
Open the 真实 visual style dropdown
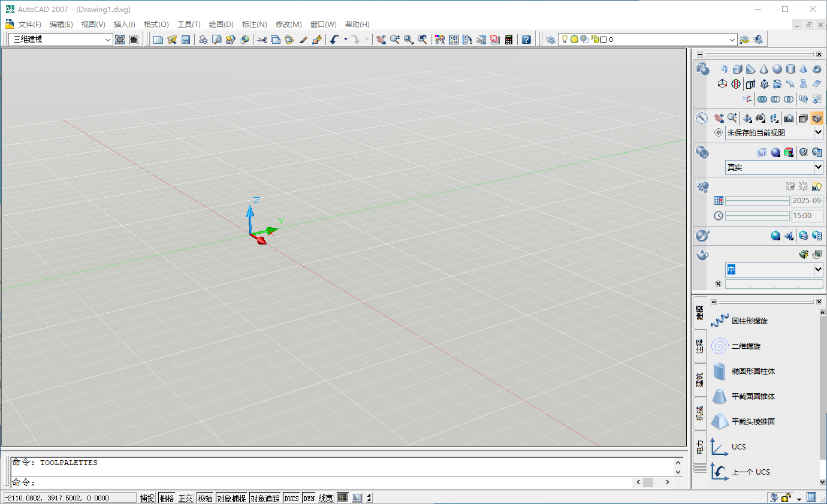coord(818,167)
